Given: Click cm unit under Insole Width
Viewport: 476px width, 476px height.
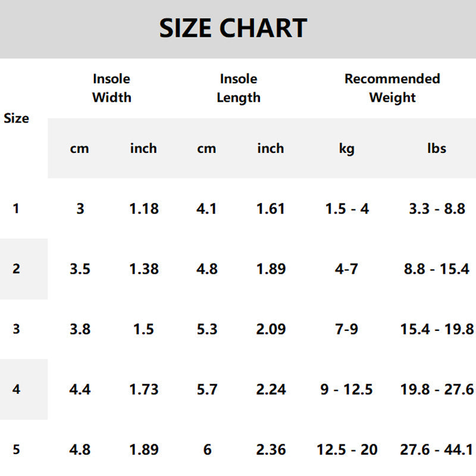Looking at the screenshot, I should [79, 149].
